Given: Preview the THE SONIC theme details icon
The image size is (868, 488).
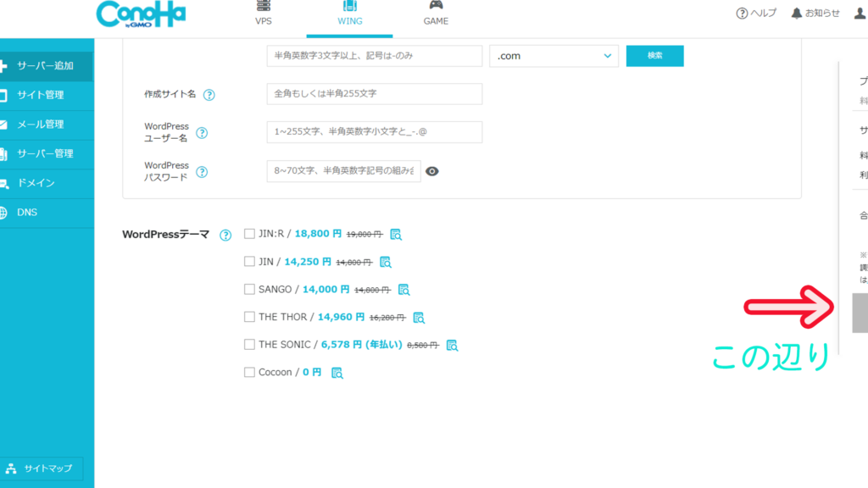Looking at the screenshot, I should pos(452,346).
